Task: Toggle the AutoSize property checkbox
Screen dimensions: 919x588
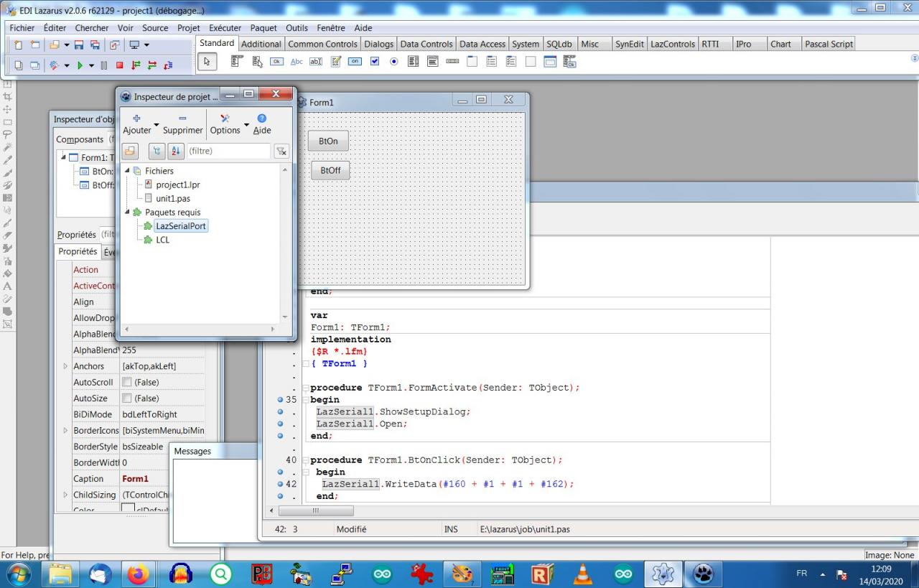Action: (127, 398)
